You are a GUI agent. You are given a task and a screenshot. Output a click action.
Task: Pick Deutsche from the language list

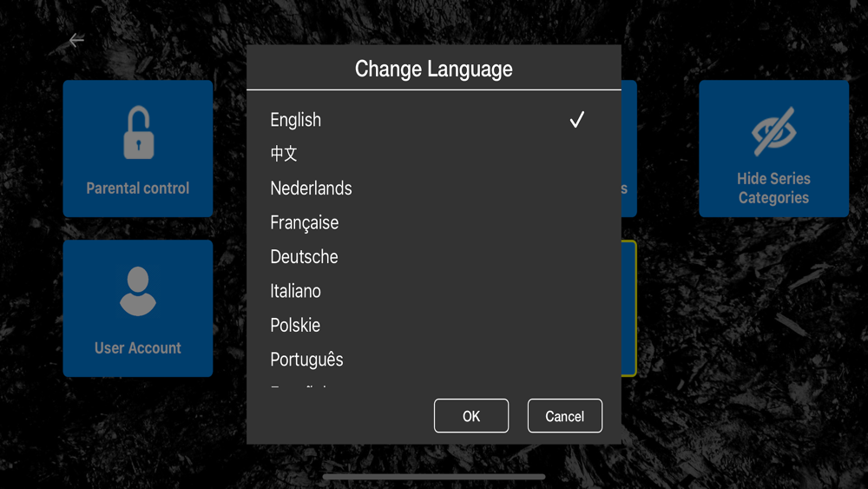pos(433,257)
